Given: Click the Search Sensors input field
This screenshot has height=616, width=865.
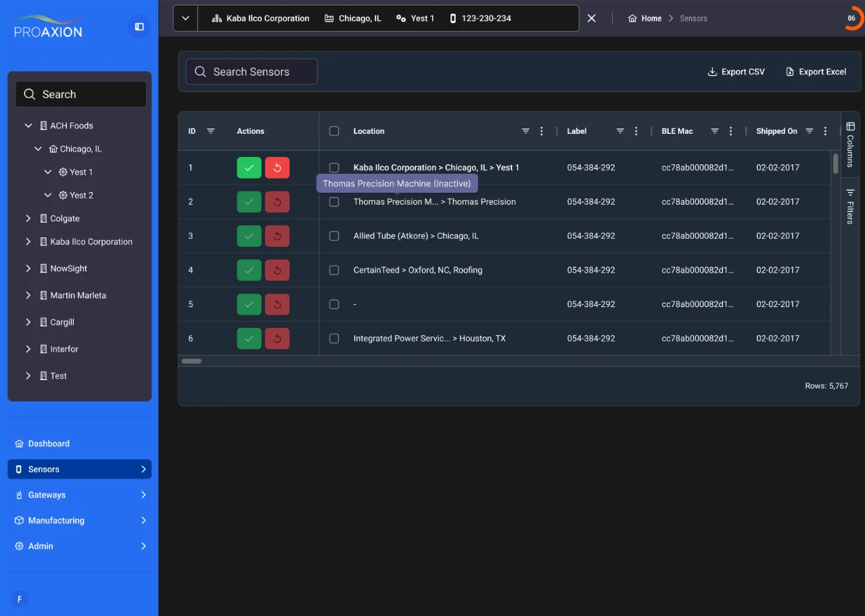Looking at the screenshot, I should 252,72.
